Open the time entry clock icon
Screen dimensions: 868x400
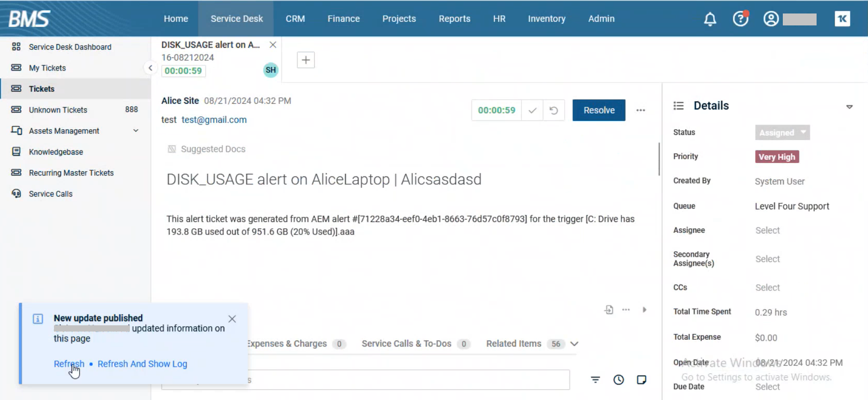[618, 380]
